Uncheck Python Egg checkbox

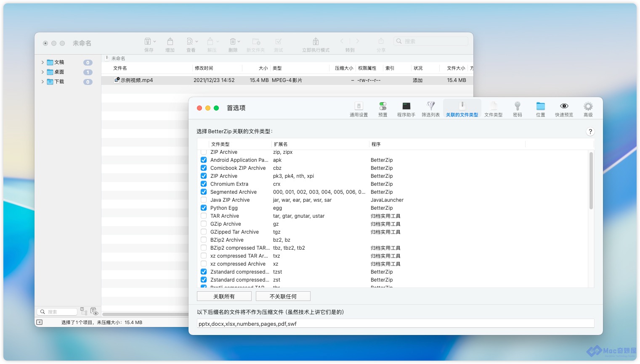coord(204,208)
